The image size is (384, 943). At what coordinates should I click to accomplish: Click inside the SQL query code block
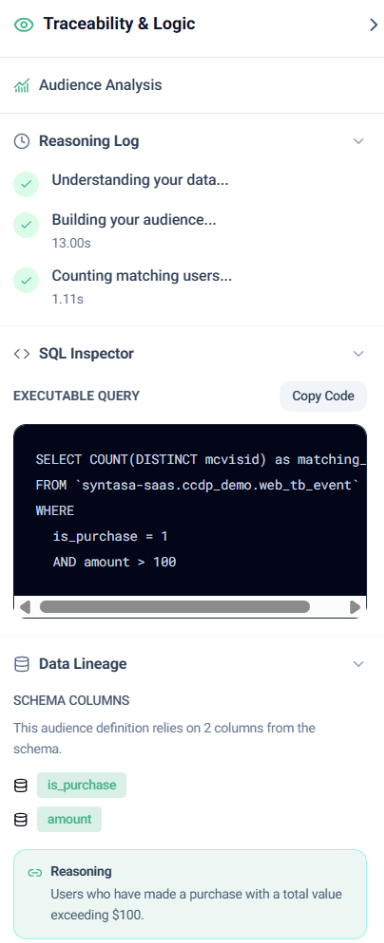click(190, 510)
